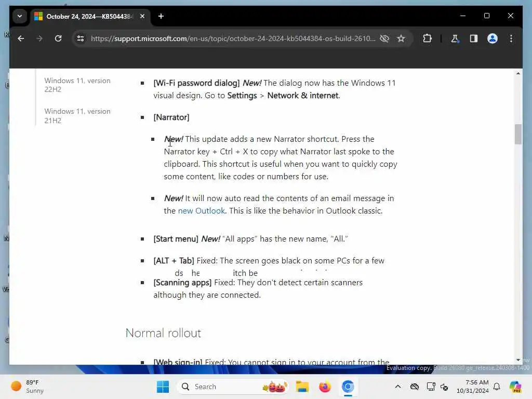Show hidden system tray icons
Screen dimensions: 532x399
pos(398,387)
